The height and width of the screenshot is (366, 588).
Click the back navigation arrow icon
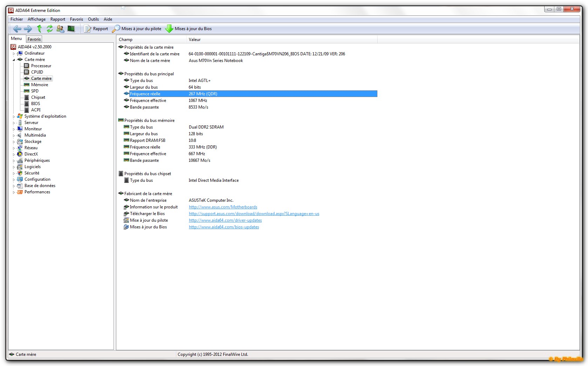[17, 29]
